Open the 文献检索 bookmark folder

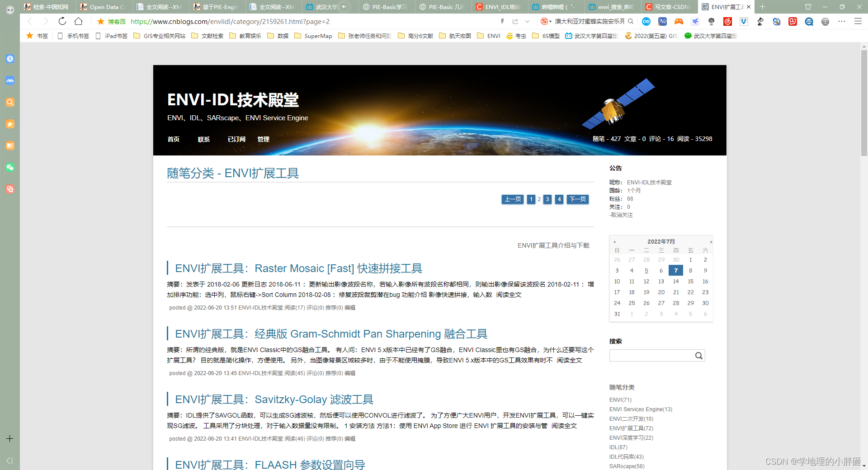click(208, 36)
